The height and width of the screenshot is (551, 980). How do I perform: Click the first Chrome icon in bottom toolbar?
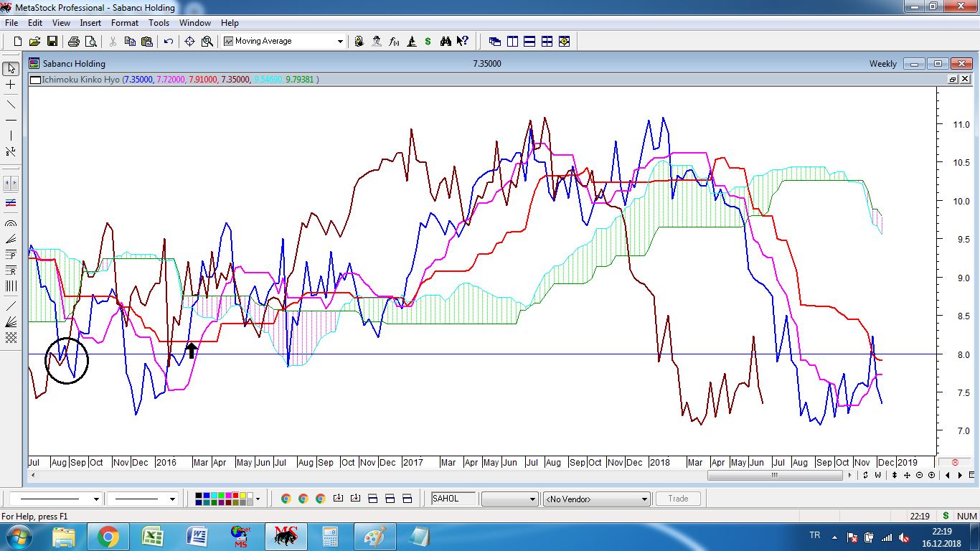click(286, 499)
